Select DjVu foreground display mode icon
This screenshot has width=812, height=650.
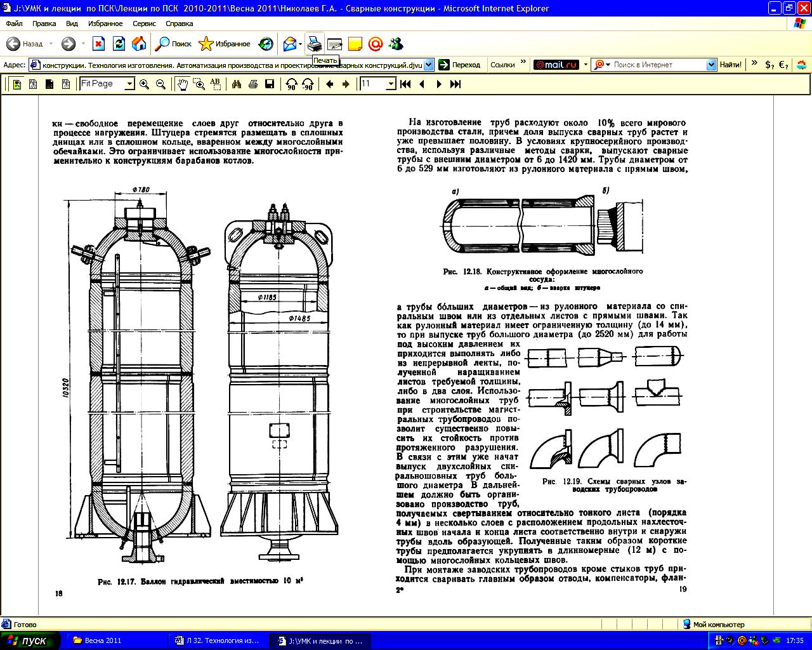(49, 84)
